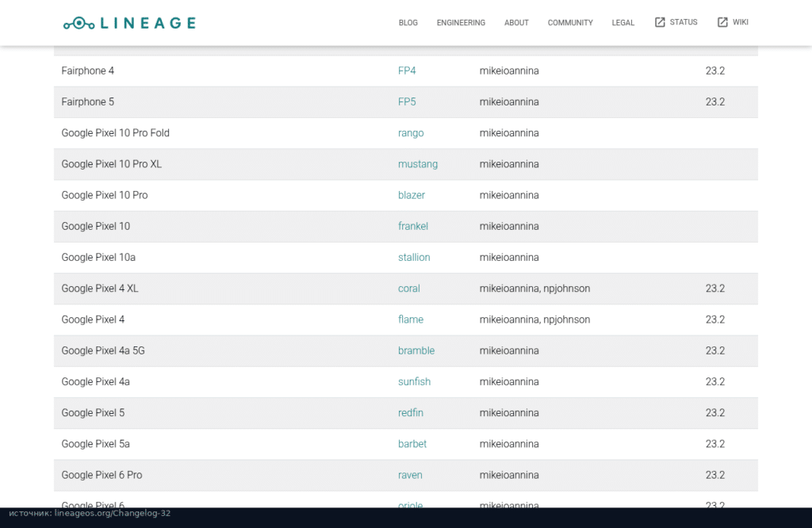Open the BLOG menu item
The image size is (812, 528).
click(x=408, y=23)
